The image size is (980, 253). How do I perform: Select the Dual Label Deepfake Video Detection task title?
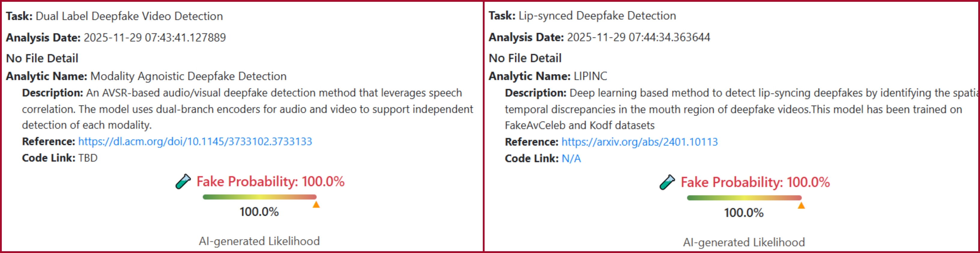pyautogui.click(x=129, y=17)
